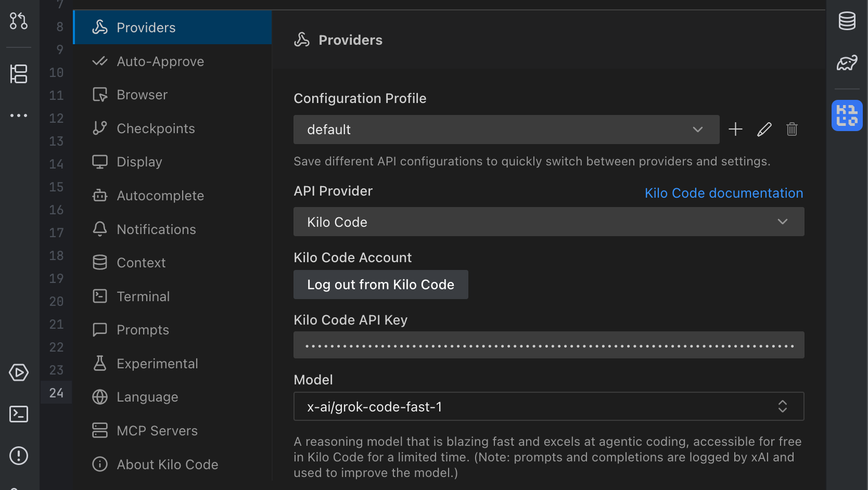The height and width of the screenshot is (490, 868).
Task: Open the Notifications settings tab
Action: tap(173, 229)
